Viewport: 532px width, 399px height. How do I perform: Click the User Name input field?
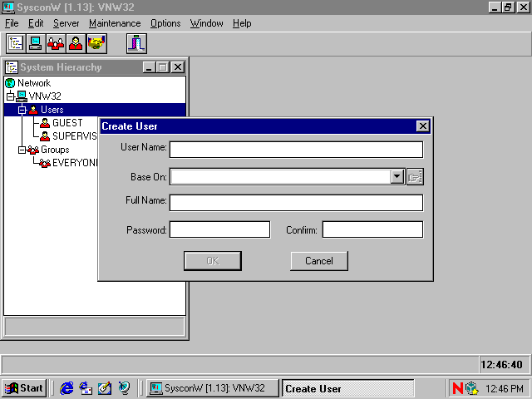(296, 150)
